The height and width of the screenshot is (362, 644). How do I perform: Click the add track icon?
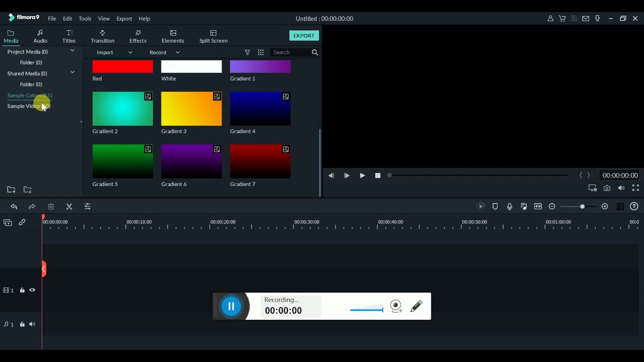[8, 222]
